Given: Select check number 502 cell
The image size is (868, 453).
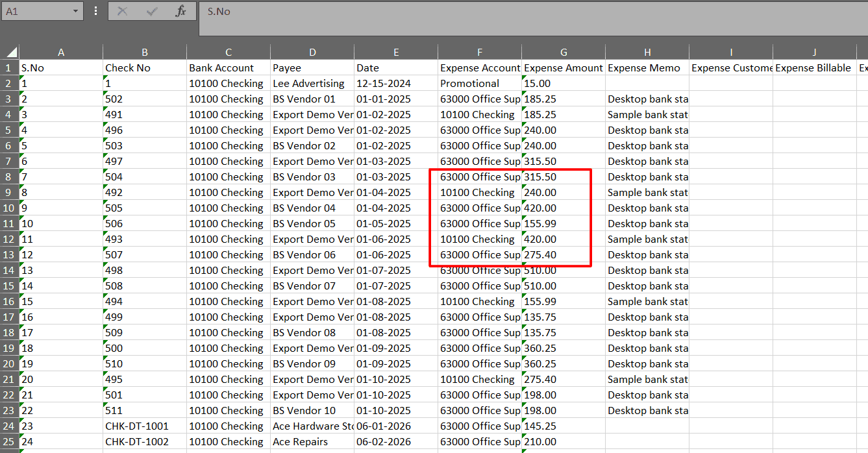Looking at the screenshot, I should pyautogui.click(x=145, y=99).
